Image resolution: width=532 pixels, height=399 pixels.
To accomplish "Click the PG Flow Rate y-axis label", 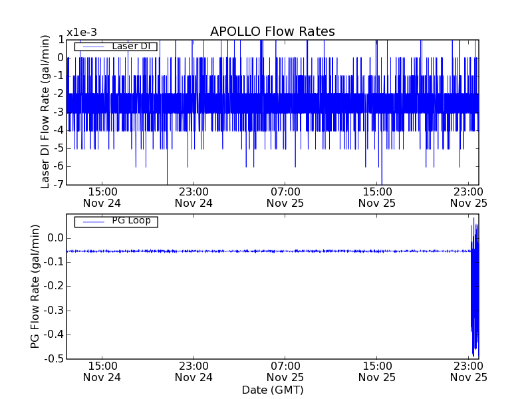I will [x=35, y=286].
